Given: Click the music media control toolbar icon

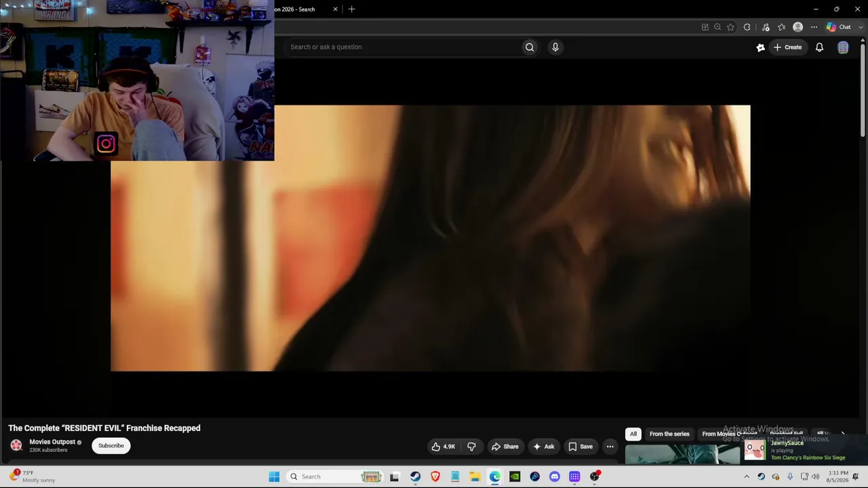Looking at the screenshot, I should [766, 27].
